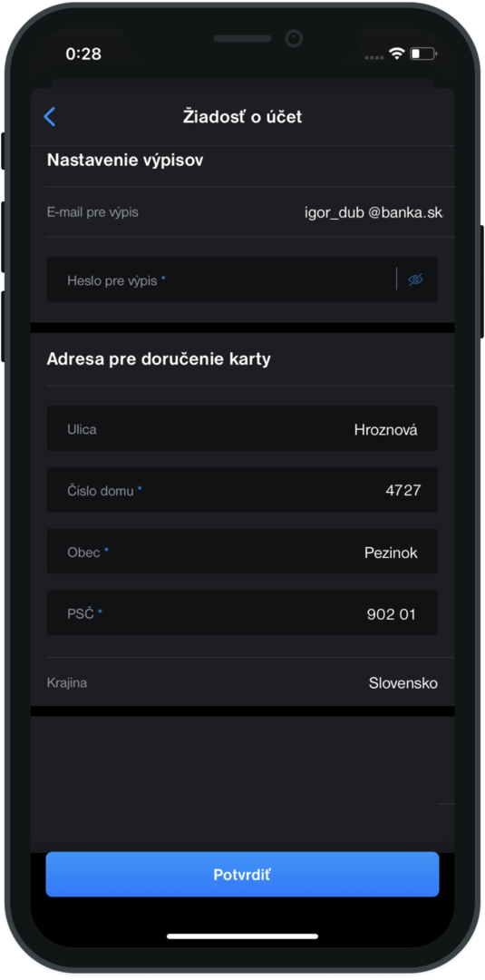Tap the clock showing 0:28
This screenshot has width=485, height=980.
(83, 54)
